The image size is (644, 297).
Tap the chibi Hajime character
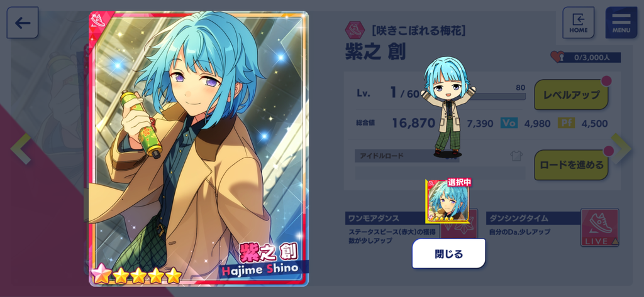point(447,107)
